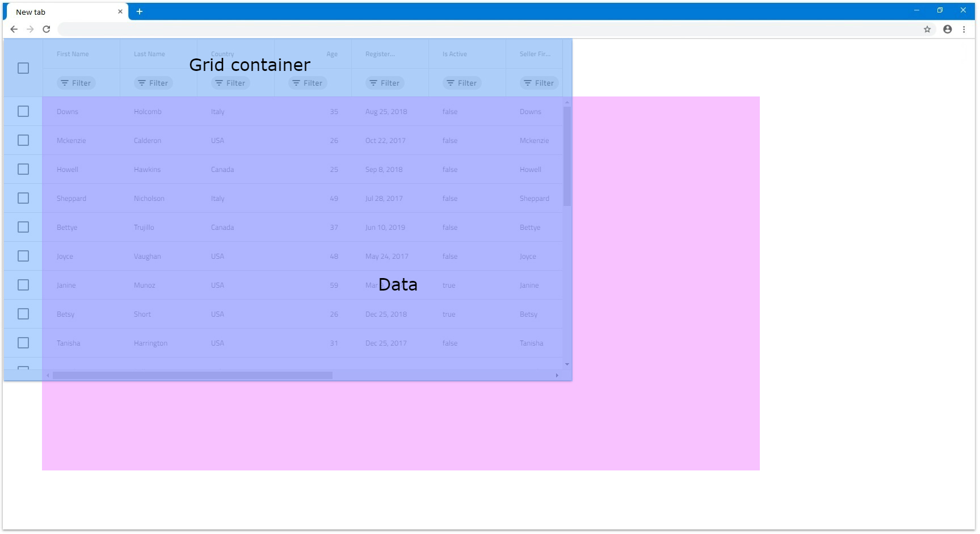Bookmark the page using the star icon
This screenshot has height=534, width=980.
(x=927, y=30)
